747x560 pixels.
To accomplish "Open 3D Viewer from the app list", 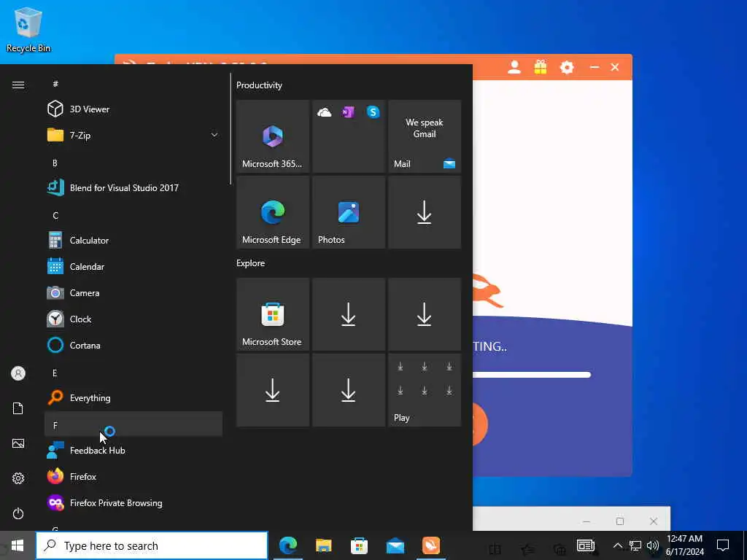I will (133, 109).
